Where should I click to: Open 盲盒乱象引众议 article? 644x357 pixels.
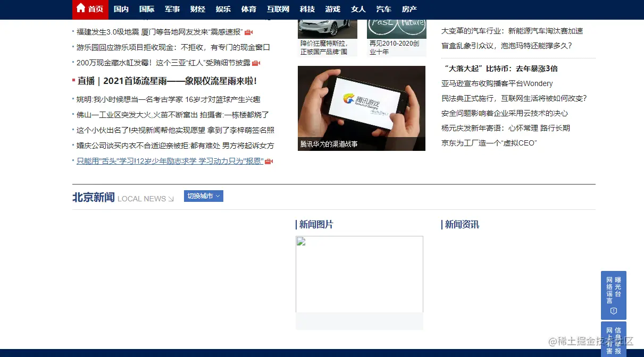(506, 46)
